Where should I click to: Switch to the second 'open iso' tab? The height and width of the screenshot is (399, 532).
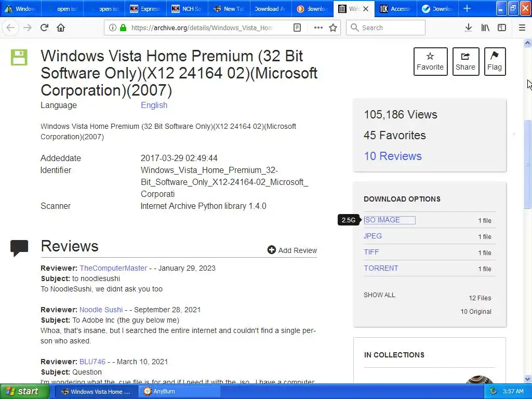[104, 9]
